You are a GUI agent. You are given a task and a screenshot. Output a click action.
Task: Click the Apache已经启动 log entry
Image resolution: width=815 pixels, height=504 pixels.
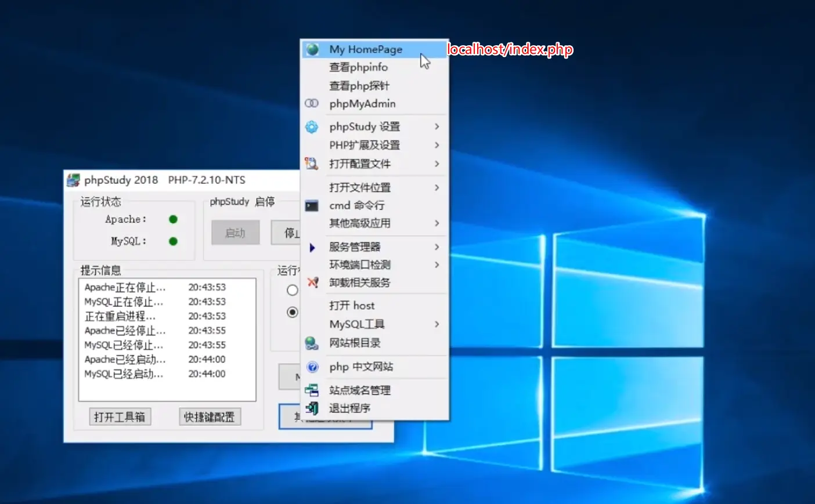(155, 360)
